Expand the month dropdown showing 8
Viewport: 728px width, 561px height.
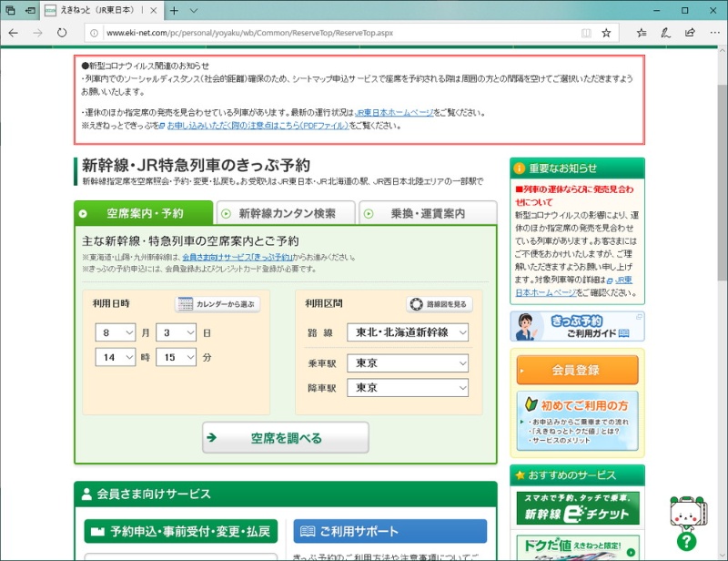click(116, 332)
